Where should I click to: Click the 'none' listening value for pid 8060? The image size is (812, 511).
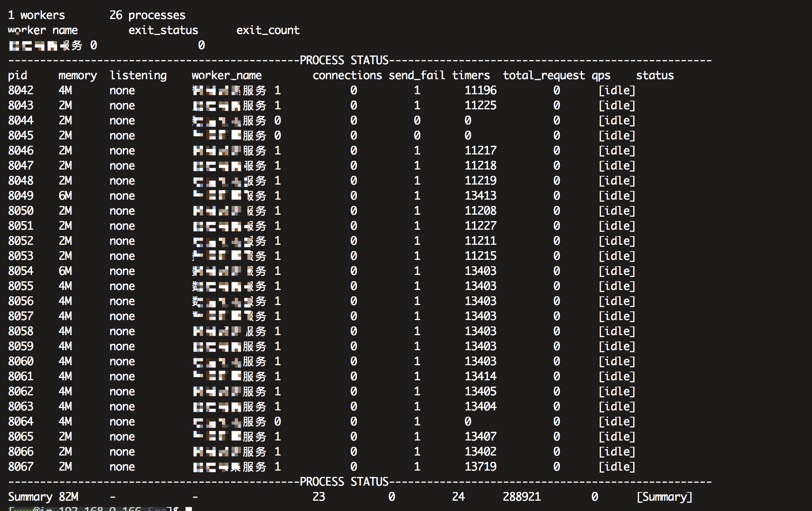tap(122, 361)
